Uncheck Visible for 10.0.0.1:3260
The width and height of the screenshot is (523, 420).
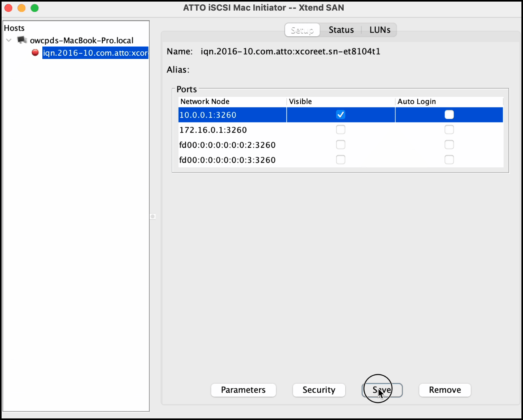coord(340,115)
